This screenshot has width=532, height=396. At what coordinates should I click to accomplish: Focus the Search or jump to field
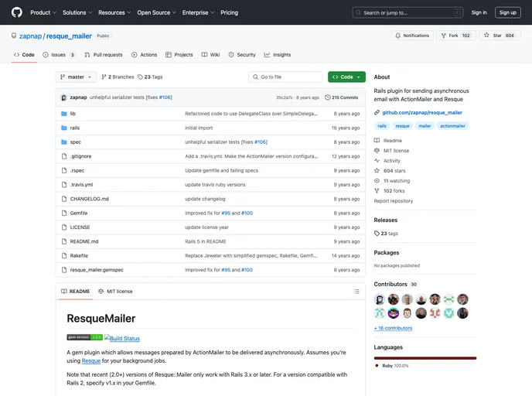(x=408, y=12)
